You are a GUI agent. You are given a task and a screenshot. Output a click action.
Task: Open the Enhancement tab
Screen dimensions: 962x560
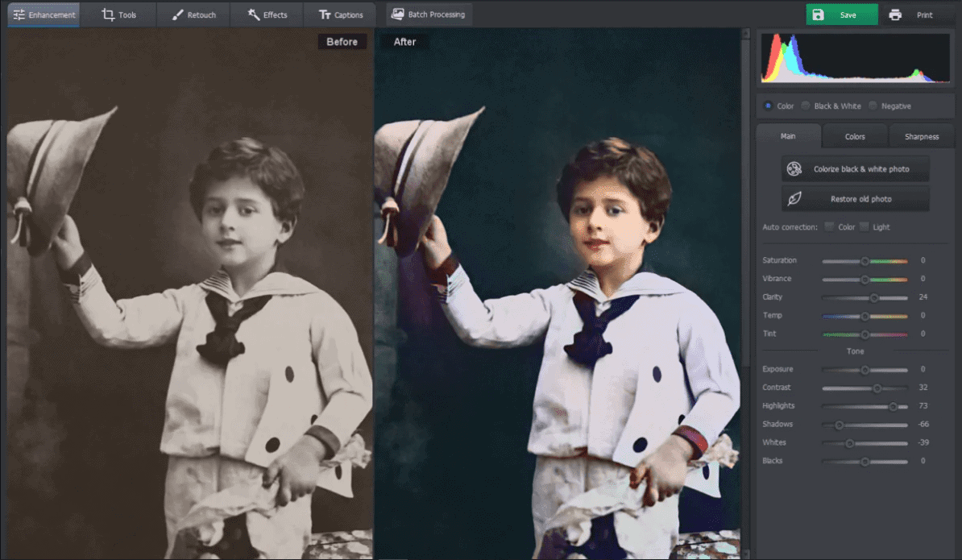pos(44,15)
